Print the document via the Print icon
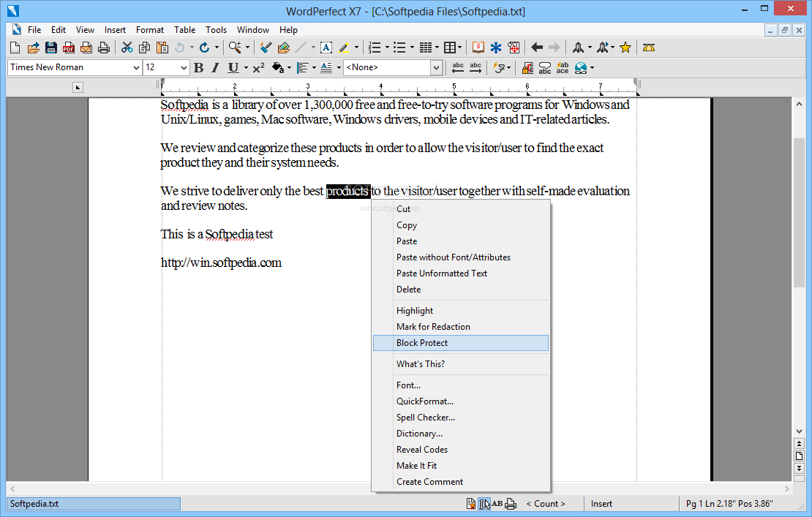The width and height of the screenshot is (812, 517). click(x=104, y=47)
